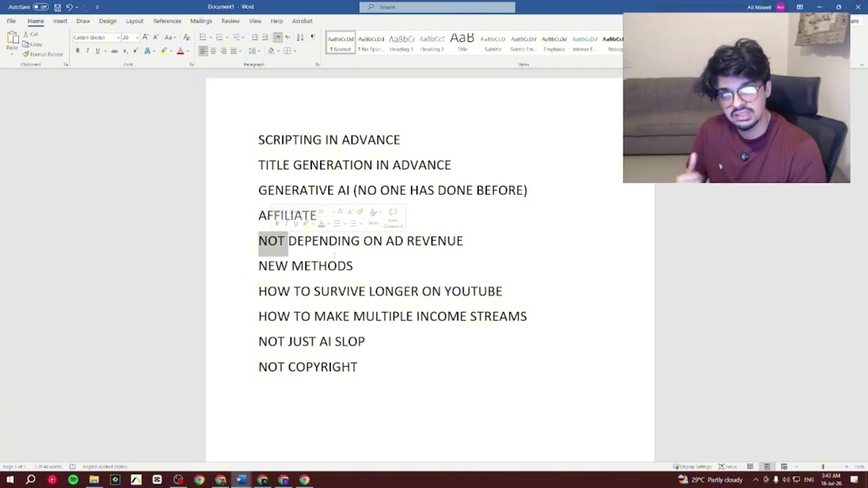Toggle Underline formatting
The width and height of the screenshot is (868, 488).
click(x=98, y=51)
